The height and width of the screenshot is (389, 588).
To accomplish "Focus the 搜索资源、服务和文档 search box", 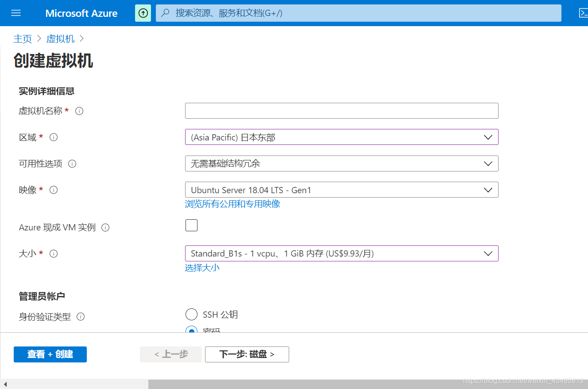I will click(359, 13).
